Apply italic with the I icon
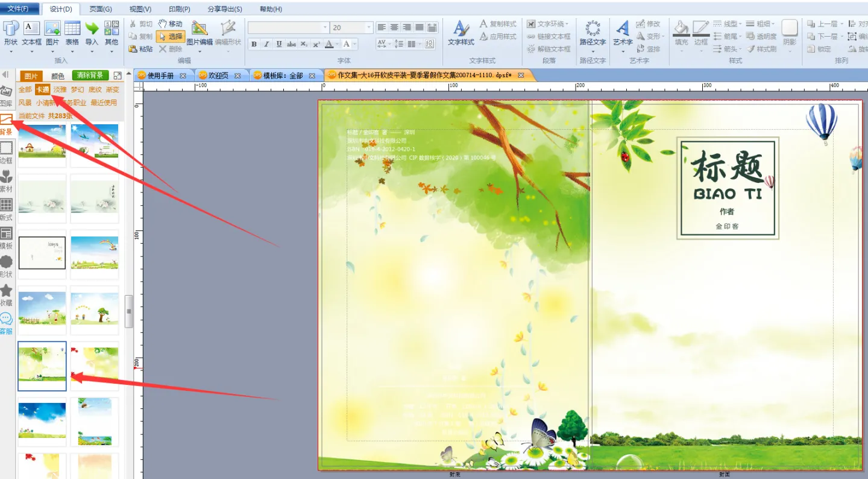The image size is (868, 479). [266, 44]
